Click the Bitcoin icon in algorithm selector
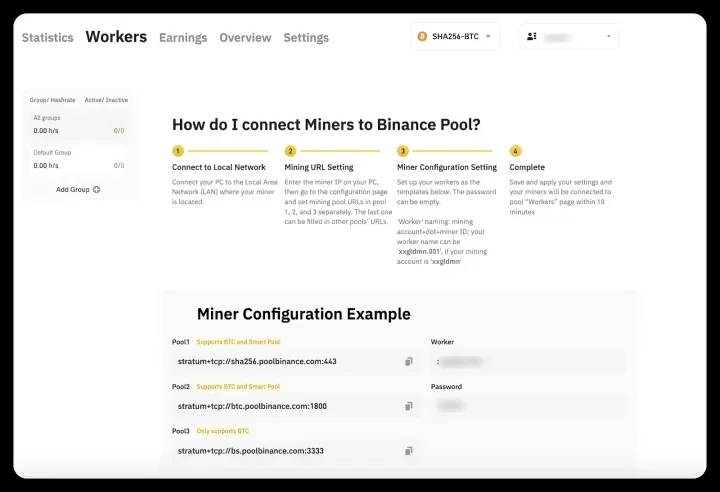Screen dimensions: 720x492 pyautogui.click(x=422, y=36)
